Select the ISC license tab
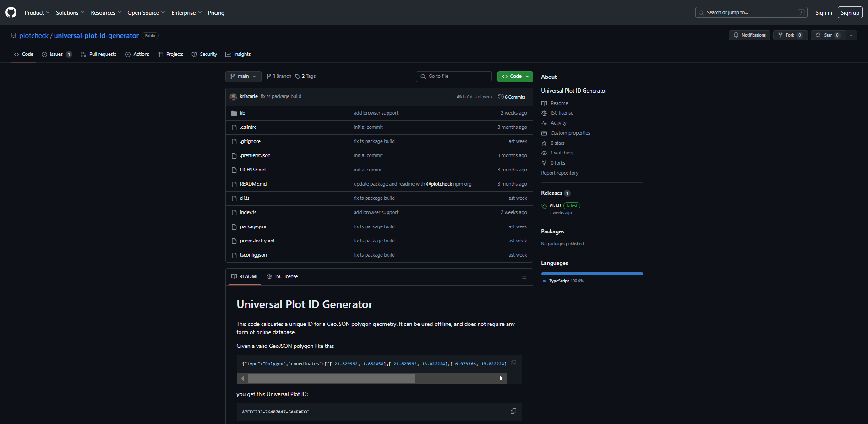868x424 pixels. (282, 276)
